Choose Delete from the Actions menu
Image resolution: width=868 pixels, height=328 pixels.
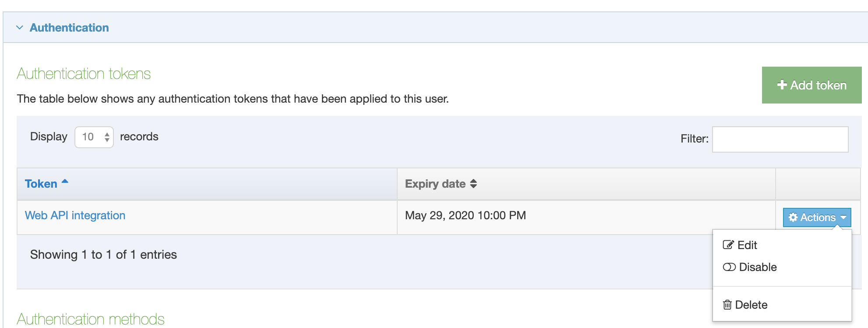tap(751, 305)
